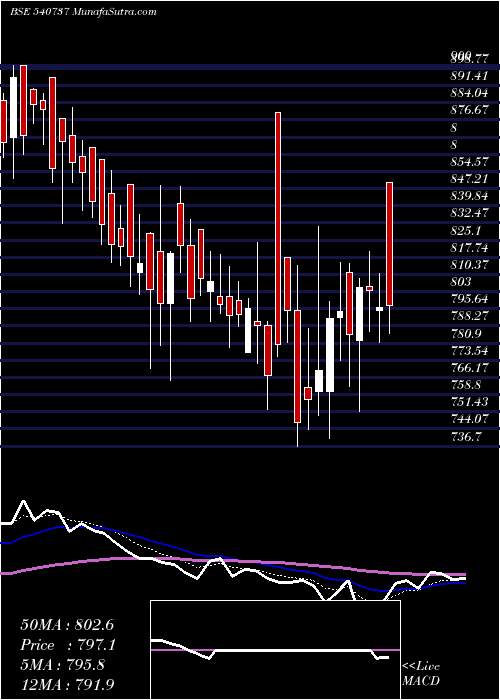Click the '50MA : 802.6' readout
Image resolution: width=500 pixels, height=700 pixels.
click(69, 625)
